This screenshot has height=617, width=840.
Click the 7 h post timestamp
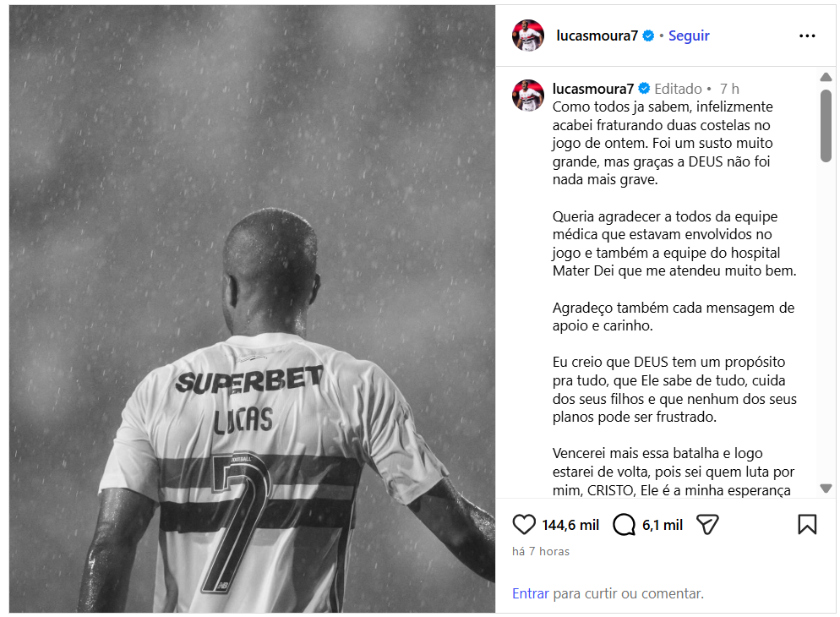729,89
